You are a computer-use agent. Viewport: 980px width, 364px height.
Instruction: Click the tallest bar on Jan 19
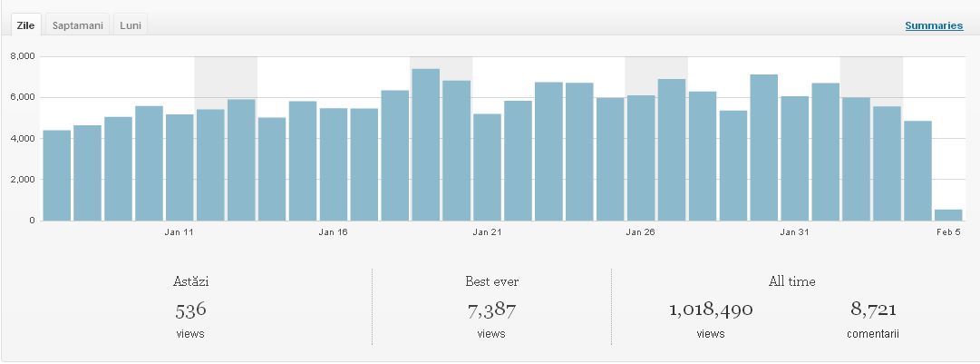click(425, 145)
